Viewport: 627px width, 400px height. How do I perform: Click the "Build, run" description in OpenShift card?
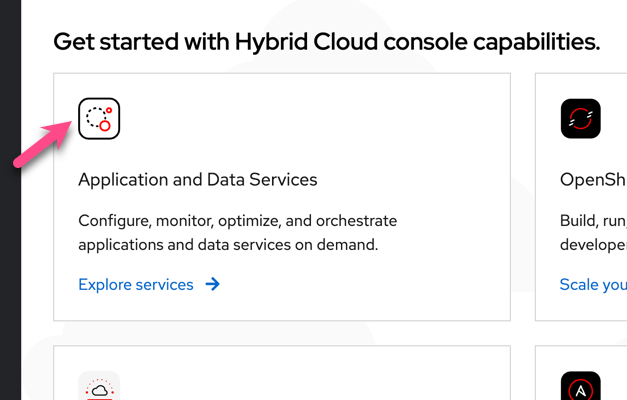pyautogui.click(x=592, y=220)
